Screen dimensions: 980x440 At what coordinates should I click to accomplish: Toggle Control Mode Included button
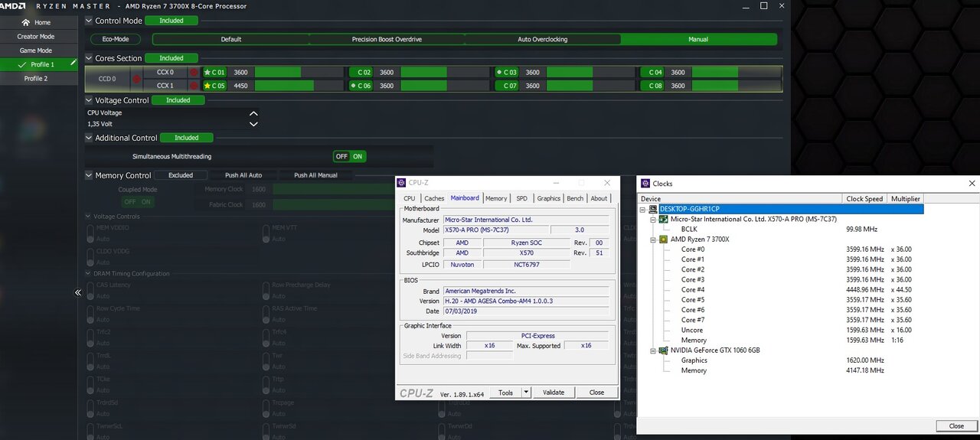tap(171, 21)
